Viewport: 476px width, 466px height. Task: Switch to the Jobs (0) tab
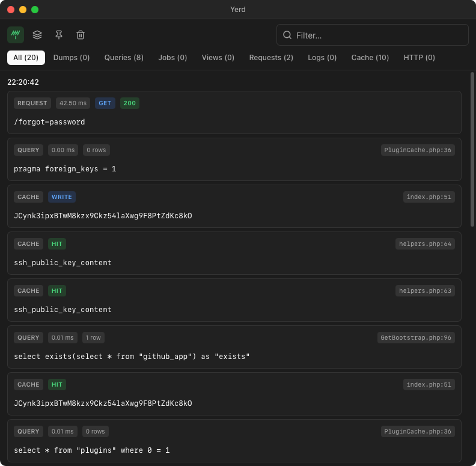pyautogui.click(x=172, y=58)
